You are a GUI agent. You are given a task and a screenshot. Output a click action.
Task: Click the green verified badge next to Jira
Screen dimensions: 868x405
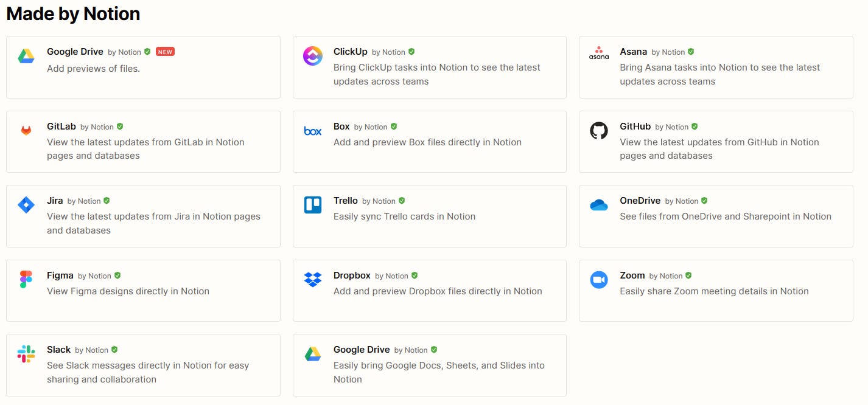tap(107, 201)
